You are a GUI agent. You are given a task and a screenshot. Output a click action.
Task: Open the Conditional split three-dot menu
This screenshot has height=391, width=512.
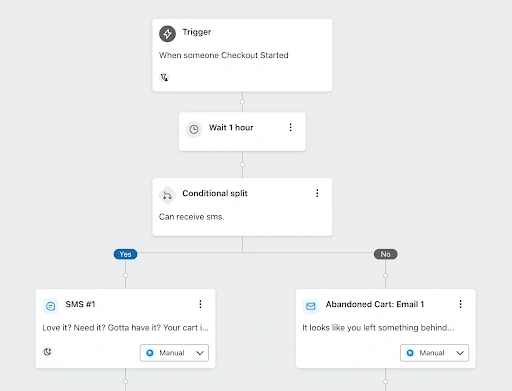click(317, 193)
